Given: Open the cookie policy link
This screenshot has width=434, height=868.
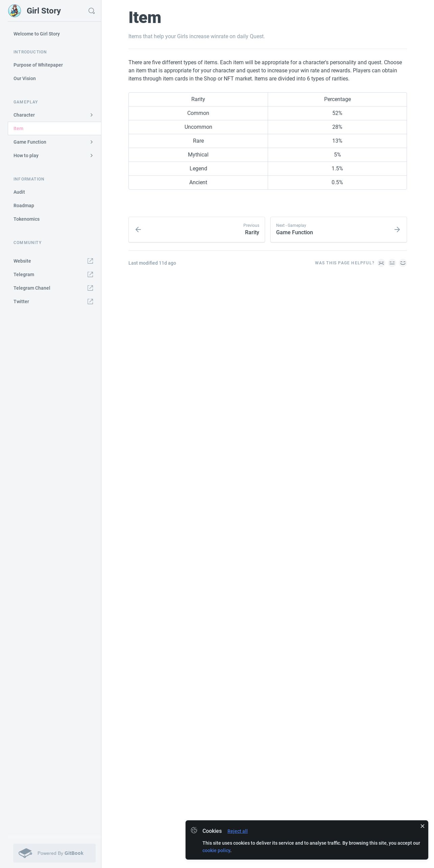Looking at the screenshot, I should tap(216, 850).
